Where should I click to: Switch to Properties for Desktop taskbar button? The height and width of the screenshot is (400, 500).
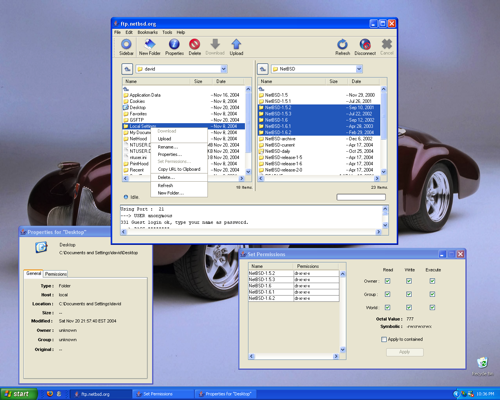(x=225, y=394)
